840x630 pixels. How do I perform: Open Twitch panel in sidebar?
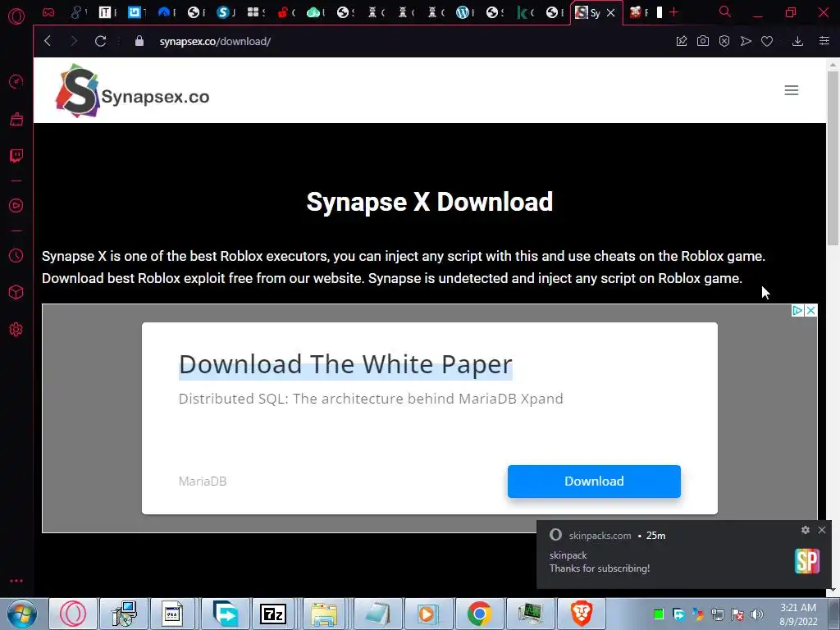(x=16, y=156)
